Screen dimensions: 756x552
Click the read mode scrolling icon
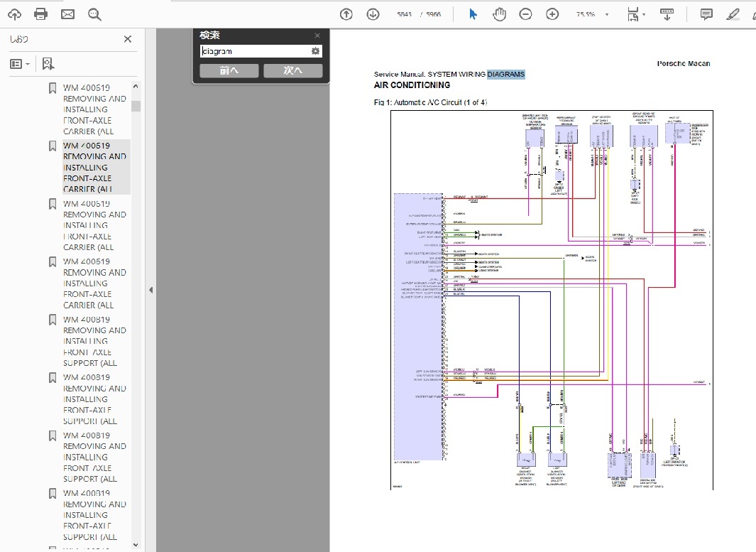(x=667, y=14)
